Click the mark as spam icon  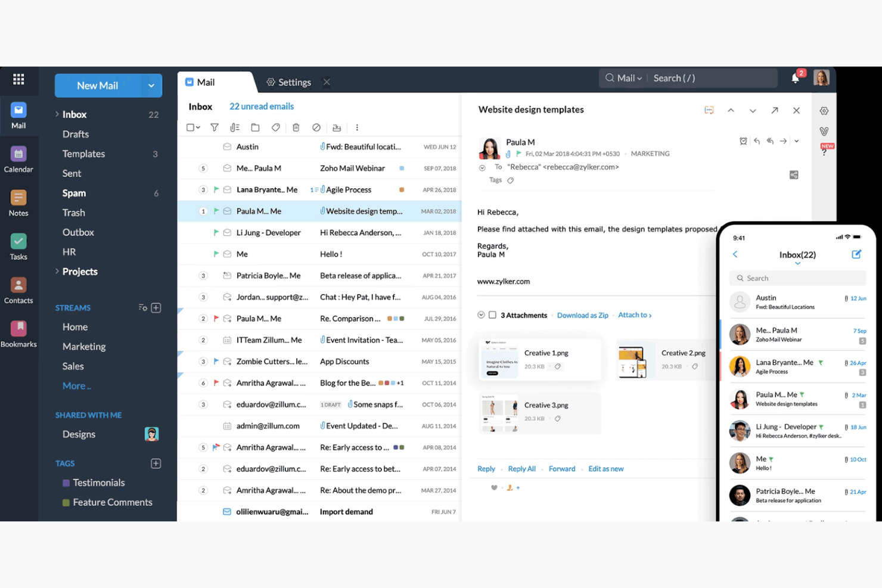(316, 127)
